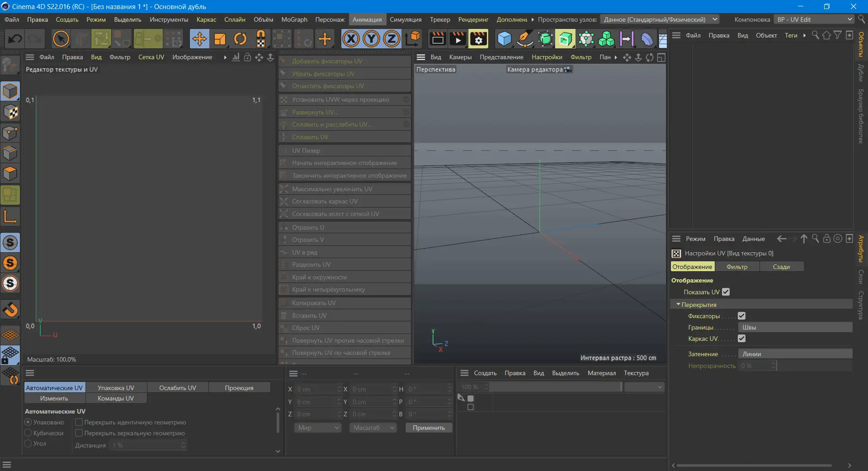Select the Move tool
This screenshot has width=868, height=471.
pyautogui.click(x=199, y=39)
